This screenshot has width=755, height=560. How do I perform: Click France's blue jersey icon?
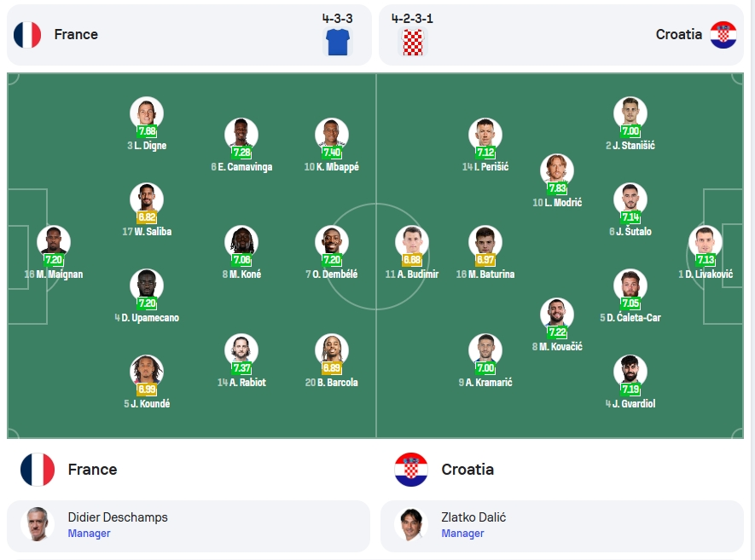[338, 42]
